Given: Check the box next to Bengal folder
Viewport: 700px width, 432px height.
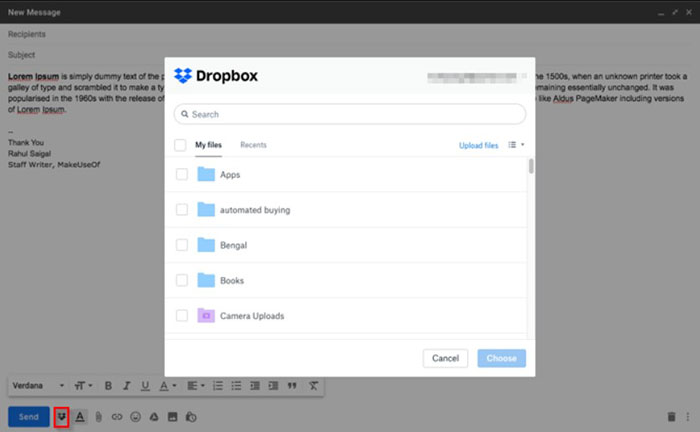Looking at the screenshot, I should pyautogui.click(x=181, y=245).
